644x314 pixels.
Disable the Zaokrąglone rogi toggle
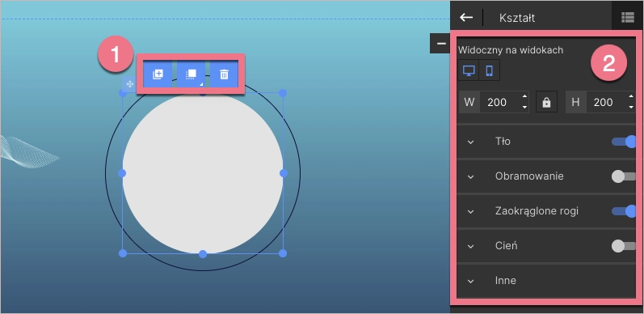(624, 211)
